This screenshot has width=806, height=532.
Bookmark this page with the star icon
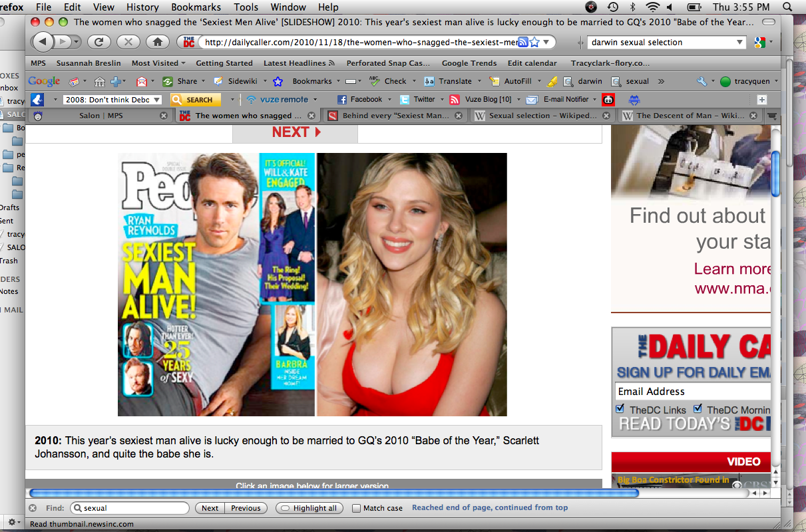point(534,42)
